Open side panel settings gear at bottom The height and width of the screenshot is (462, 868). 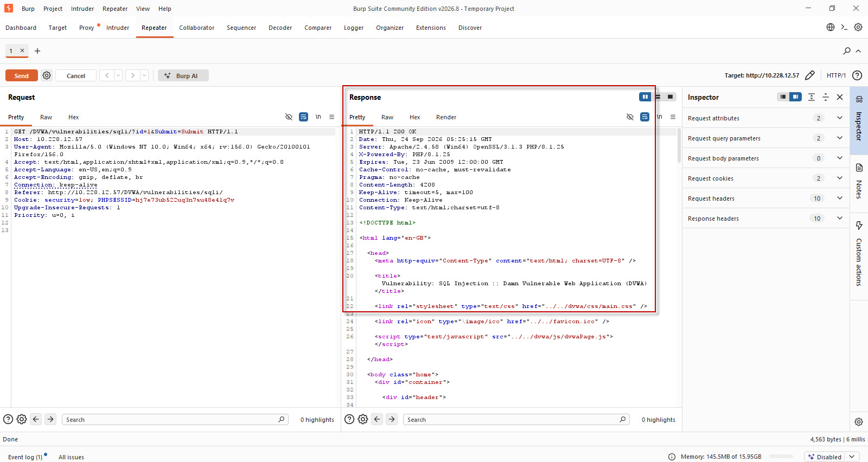click(x=859, y=422)
